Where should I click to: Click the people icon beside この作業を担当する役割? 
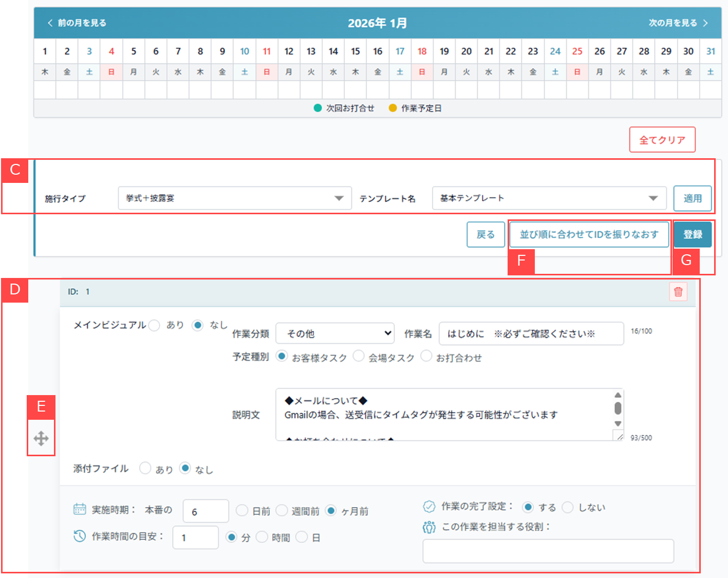point(428,527)
